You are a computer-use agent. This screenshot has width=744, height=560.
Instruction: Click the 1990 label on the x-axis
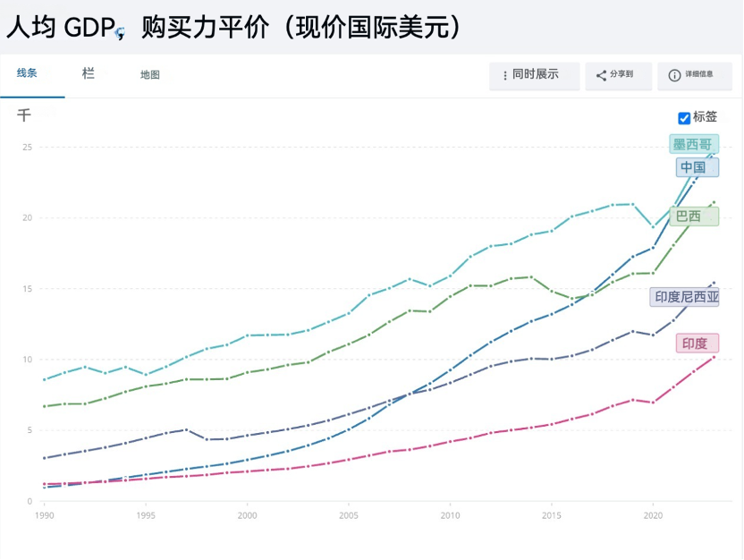(x=44, y=515)
